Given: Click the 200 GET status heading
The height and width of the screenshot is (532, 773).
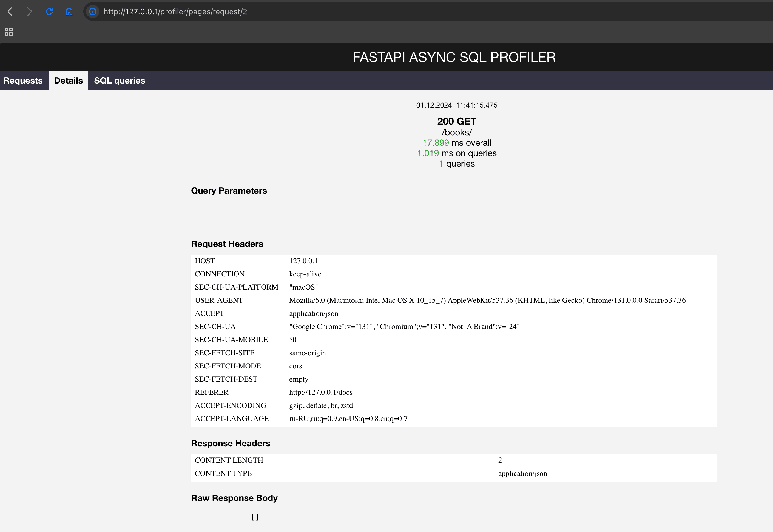Looking at the screenshot, I should [x=456, y=121].
